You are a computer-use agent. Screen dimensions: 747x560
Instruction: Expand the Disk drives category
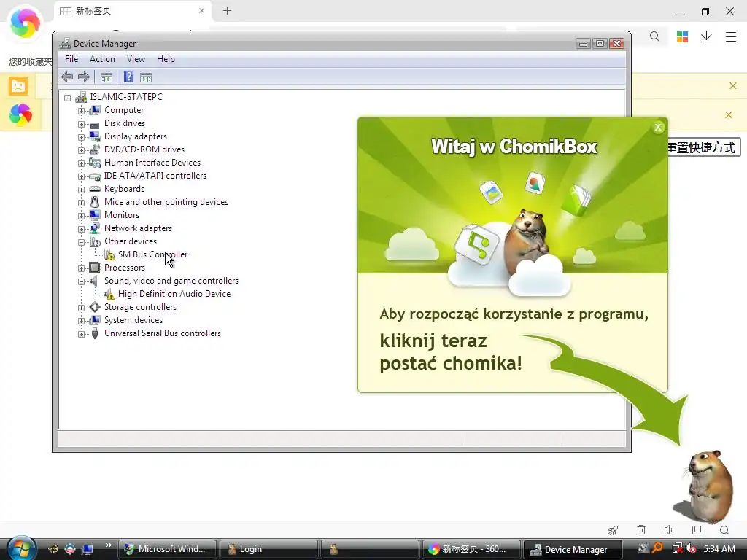[x=82, y=124]
